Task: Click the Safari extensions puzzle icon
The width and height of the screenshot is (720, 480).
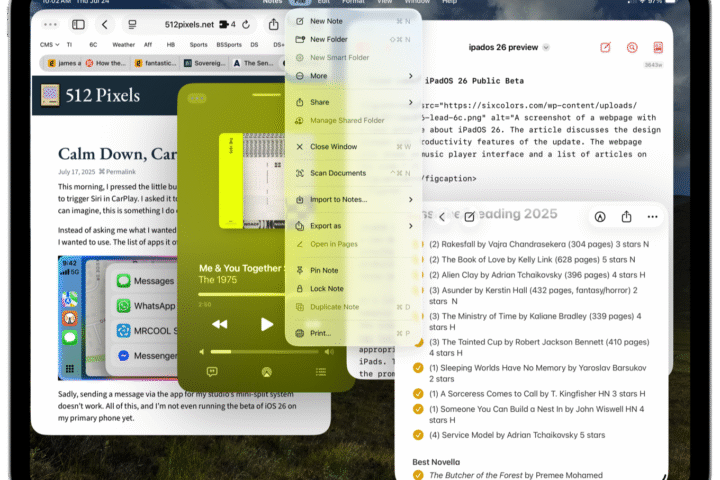Action: coord(224,25)
